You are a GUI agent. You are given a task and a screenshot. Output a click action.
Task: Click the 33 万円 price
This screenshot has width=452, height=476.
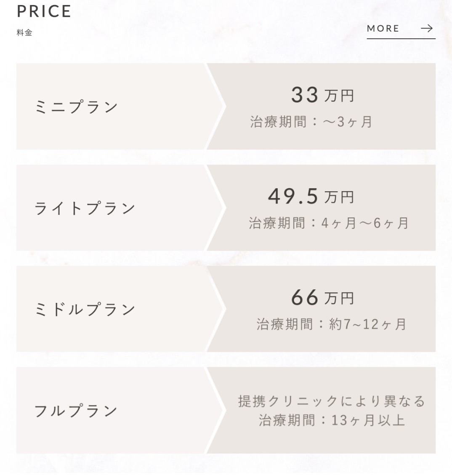pyautogui.click(x=322, y=95)
